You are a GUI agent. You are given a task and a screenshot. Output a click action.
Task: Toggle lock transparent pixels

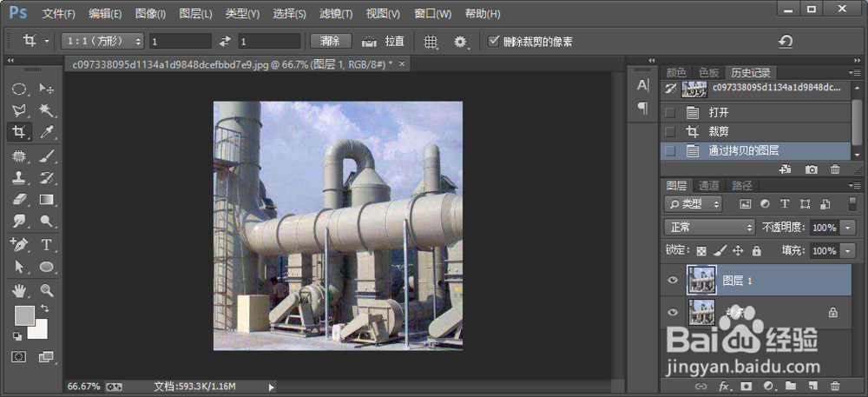[x=701, y=251]
